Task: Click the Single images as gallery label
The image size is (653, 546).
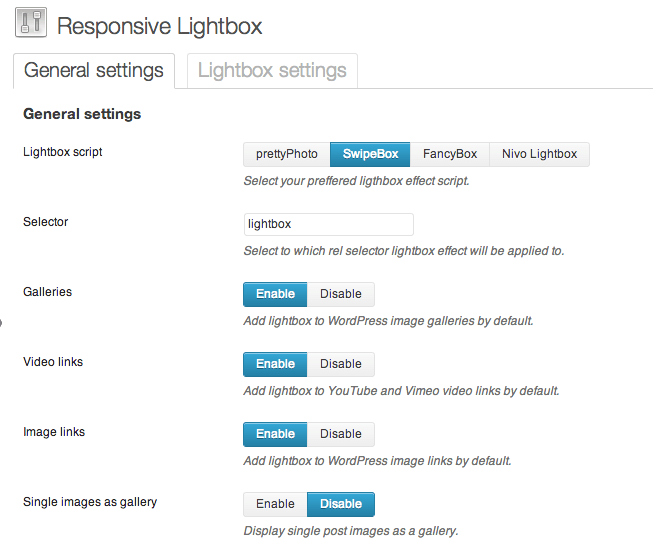Action: (90, 502)
